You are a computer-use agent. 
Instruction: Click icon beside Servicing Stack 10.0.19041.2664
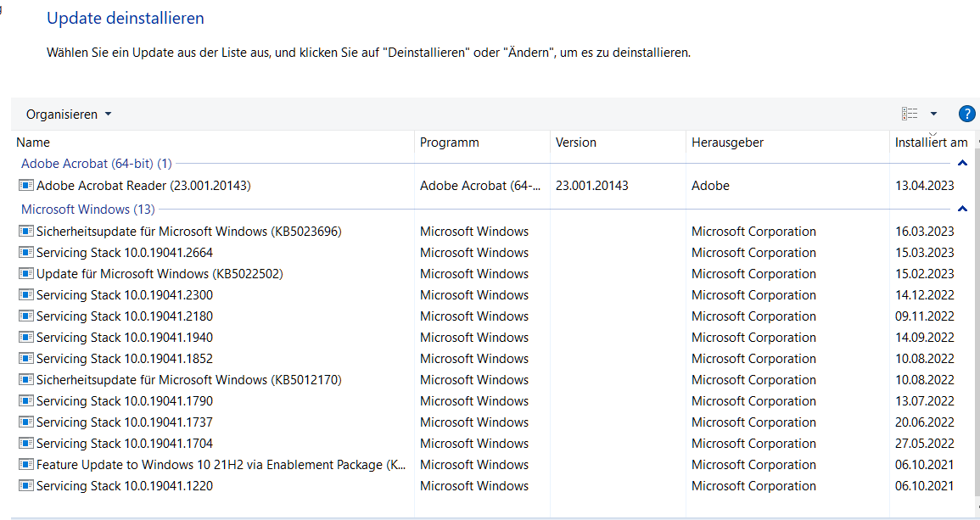[26, 253]
